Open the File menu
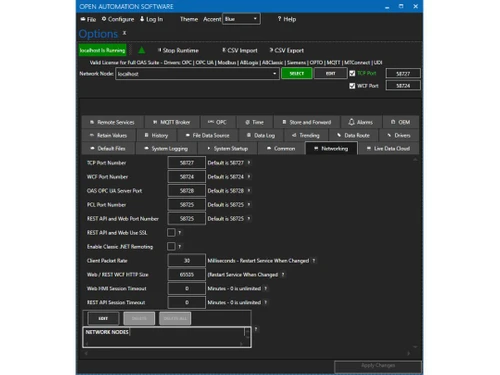This screenshot has width=500, height=375. [88, 19]
